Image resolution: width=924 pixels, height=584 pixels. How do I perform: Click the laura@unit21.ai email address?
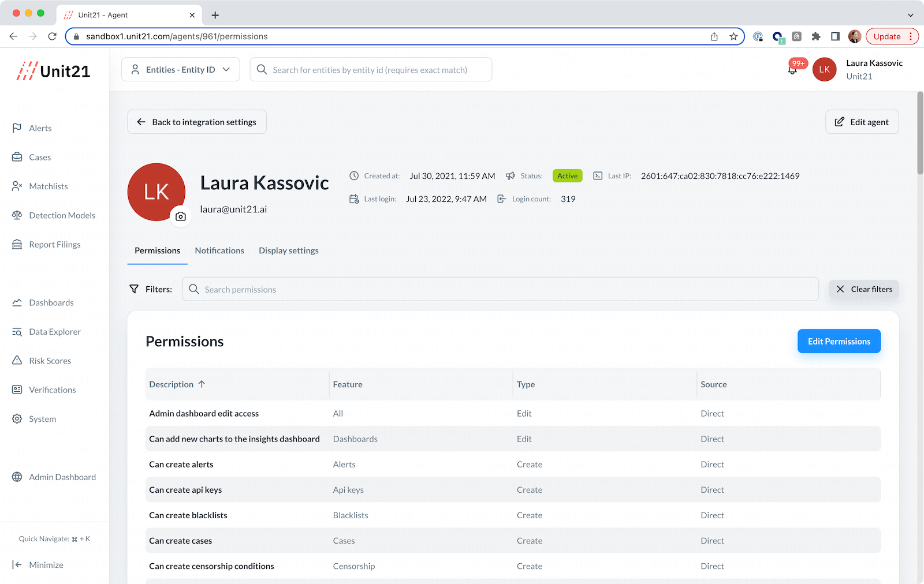tap(233, 209)
